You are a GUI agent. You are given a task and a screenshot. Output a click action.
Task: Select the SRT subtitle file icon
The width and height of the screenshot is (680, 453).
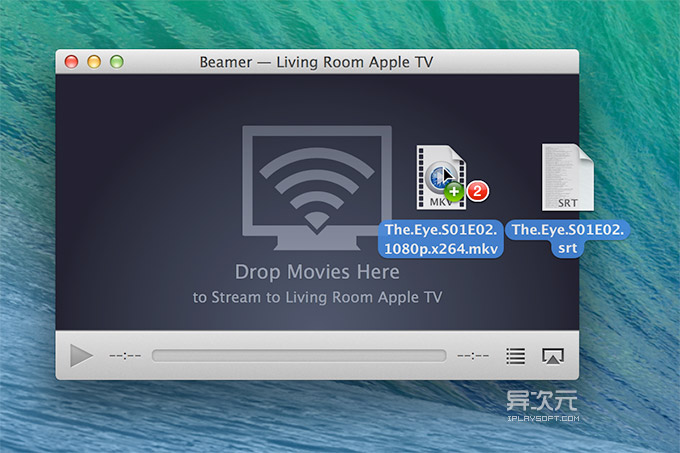coord(567,177)
